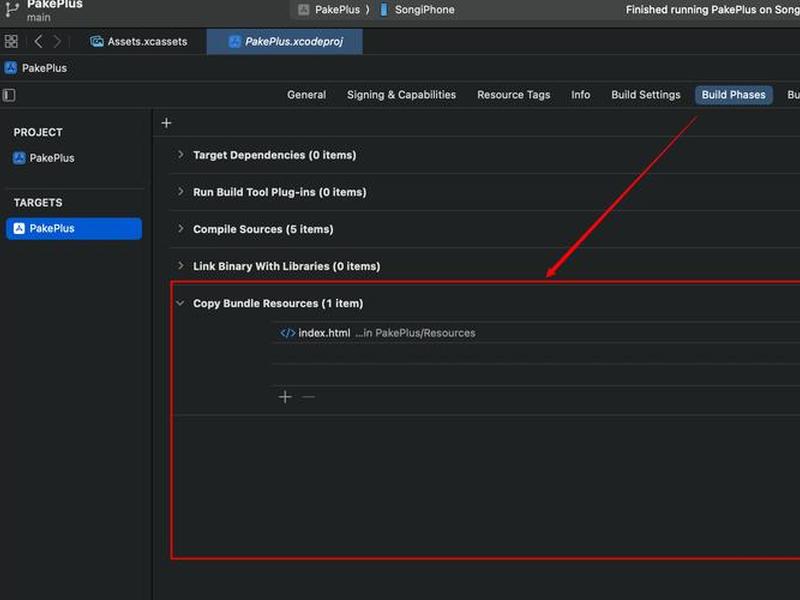This screenshot has width=800, height=600.
Task: Click the PakePlus.xcodeproj tab icon
Action: 235,41
